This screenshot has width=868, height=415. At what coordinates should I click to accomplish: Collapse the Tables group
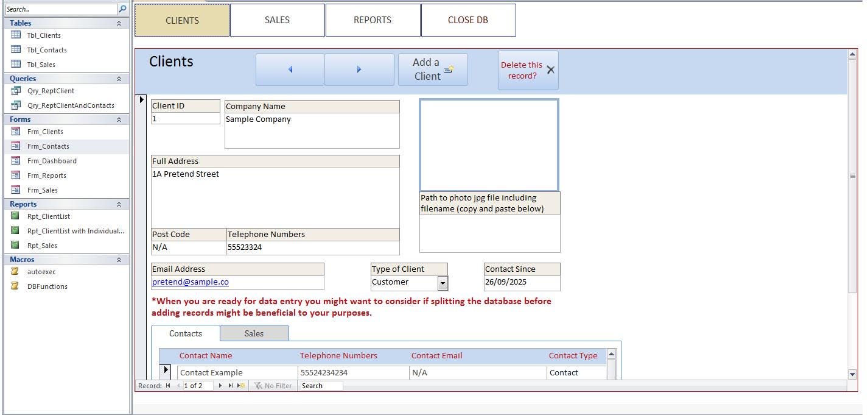119,23
